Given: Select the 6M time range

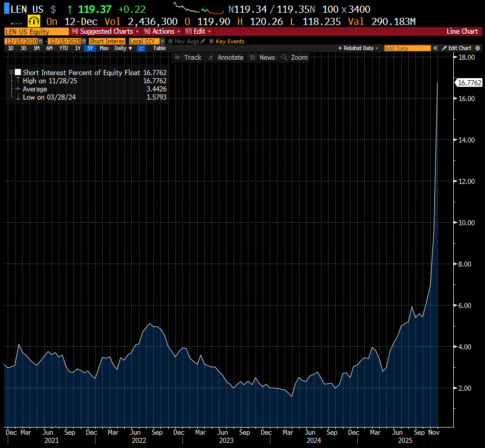Looking at the screenshot, I should (50, 48).
